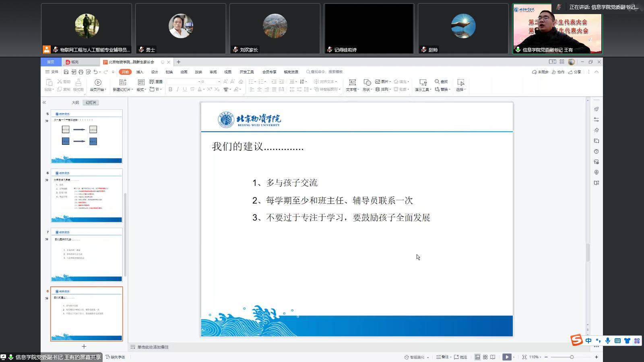Toggle underline formatting
The height and width of the screenshot is (362, 644).
pos(185,89)
